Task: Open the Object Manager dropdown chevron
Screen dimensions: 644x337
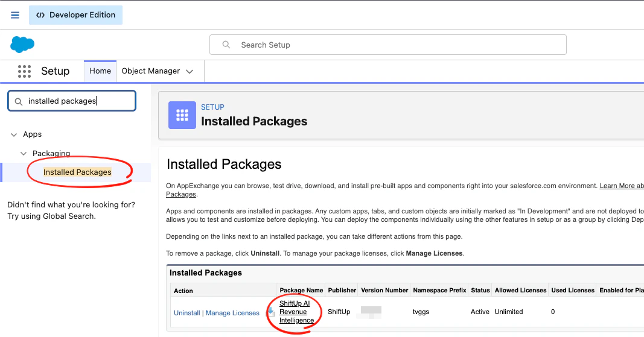Action: (x=190, y=71)
